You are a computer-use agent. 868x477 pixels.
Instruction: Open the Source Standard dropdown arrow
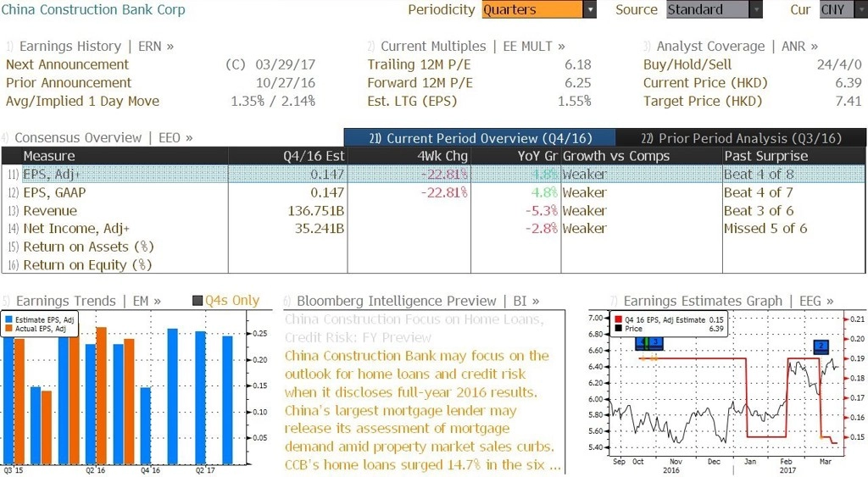coord(755,9)
